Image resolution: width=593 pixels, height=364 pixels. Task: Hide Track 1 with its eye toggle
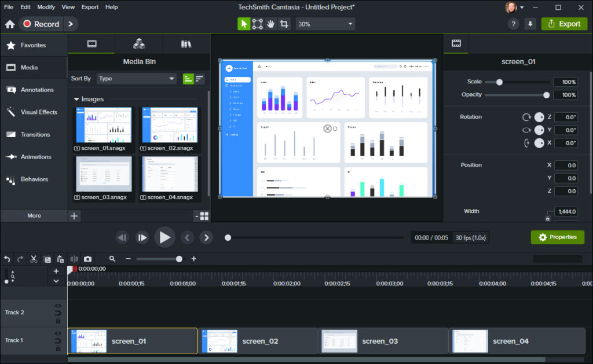click(x=58, y=333)
